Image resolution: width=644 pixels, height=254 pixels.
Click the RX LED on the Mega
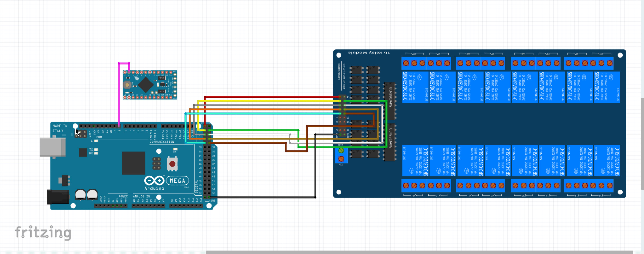(96, 154)
